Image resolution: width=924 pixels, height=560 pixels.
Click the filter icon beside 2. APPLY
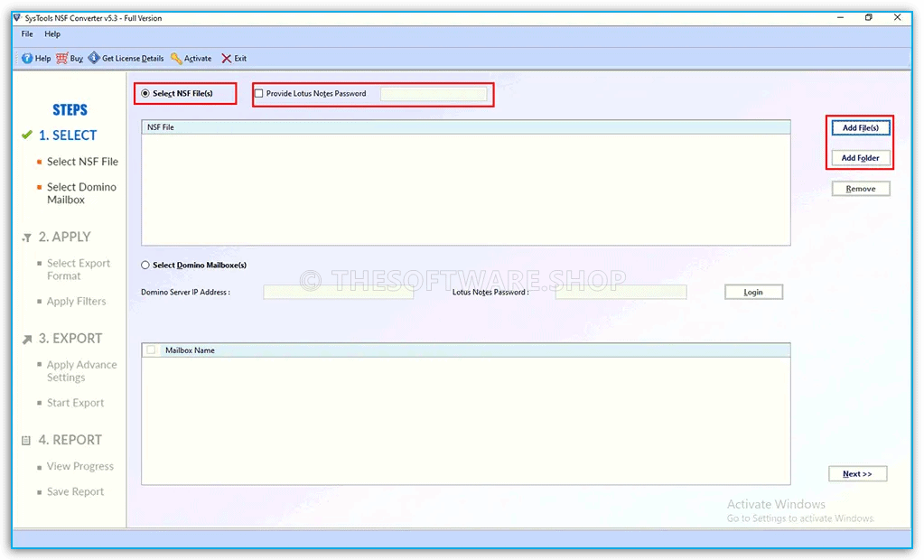click(x=26, y=238)
